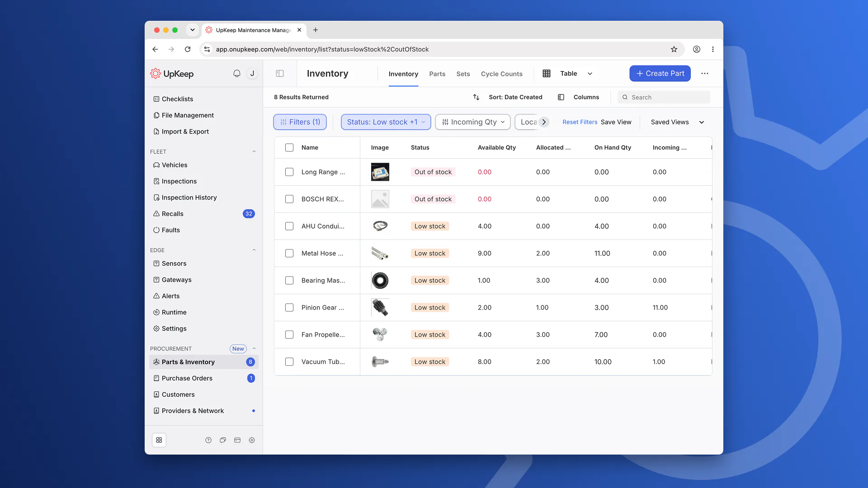Open the help question mark icon
The width and height of the screenshot is (868, 488).
coord(208,440)
